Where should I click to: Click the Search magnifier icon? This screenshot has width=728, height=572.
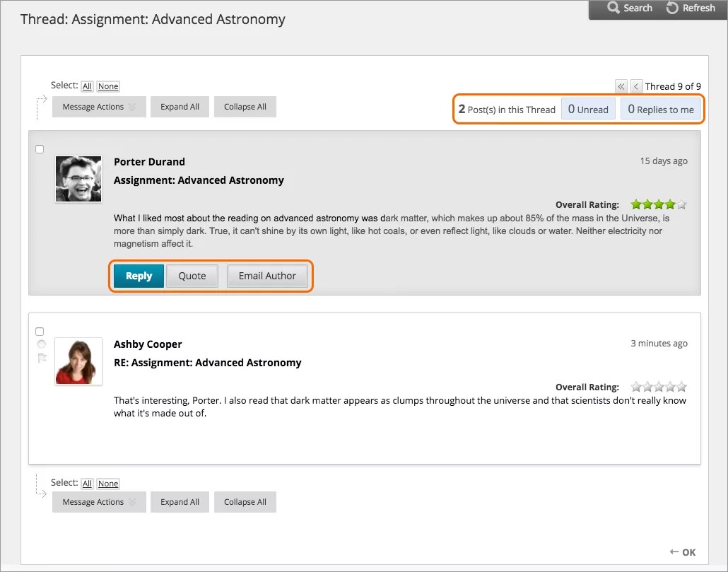point(613,8)
